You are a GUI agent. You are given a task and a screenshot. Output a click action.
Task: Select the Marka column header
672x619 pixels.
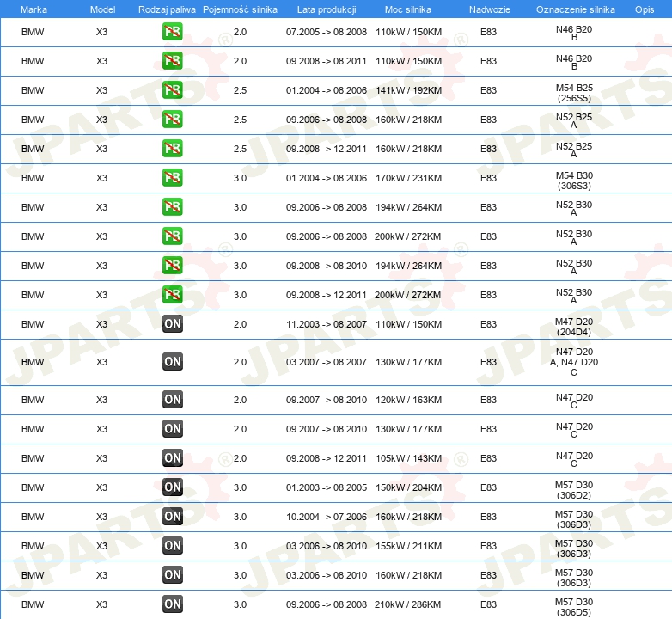[x=34, y=9]
